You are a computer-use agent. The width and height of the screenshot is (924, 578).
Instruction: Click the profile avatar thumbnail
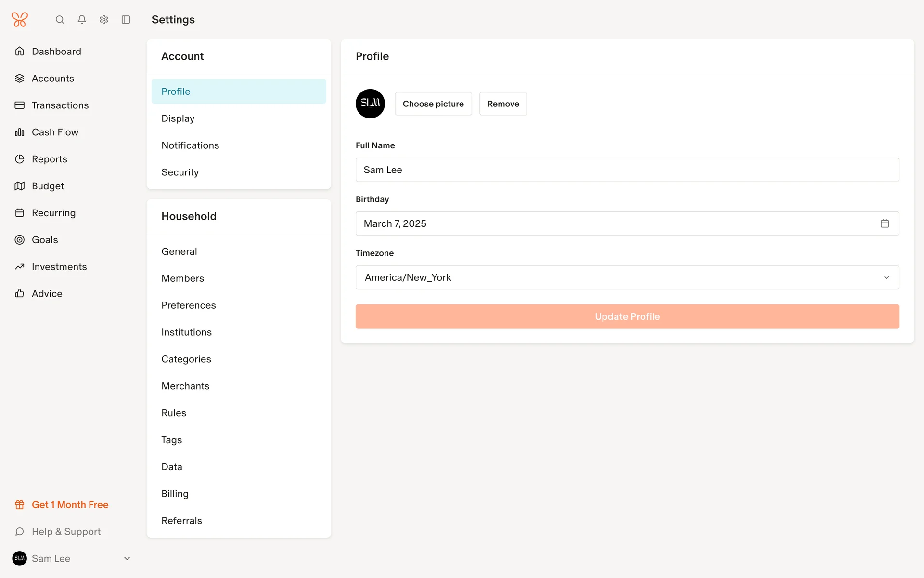(x=370, y=104)
